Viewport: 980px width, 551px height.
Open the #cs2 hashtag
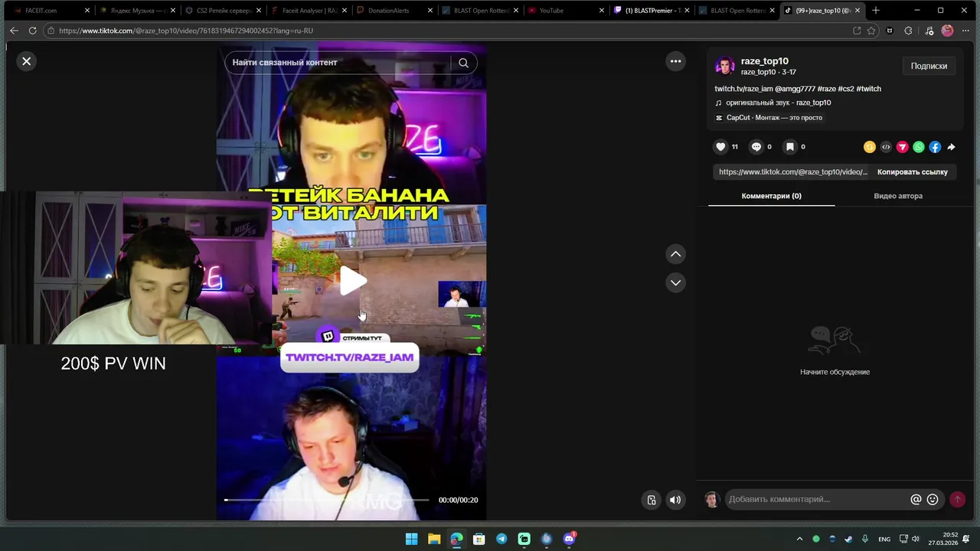(x=846, y=89)
